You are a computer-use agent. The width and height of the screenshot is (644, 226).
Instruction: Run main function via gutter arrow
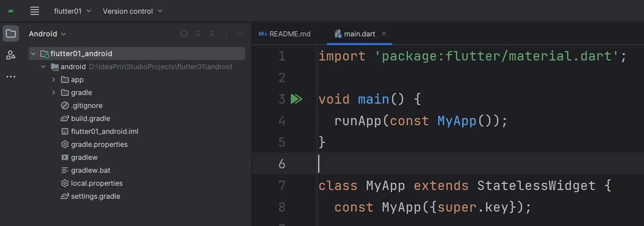click(296, 99)
